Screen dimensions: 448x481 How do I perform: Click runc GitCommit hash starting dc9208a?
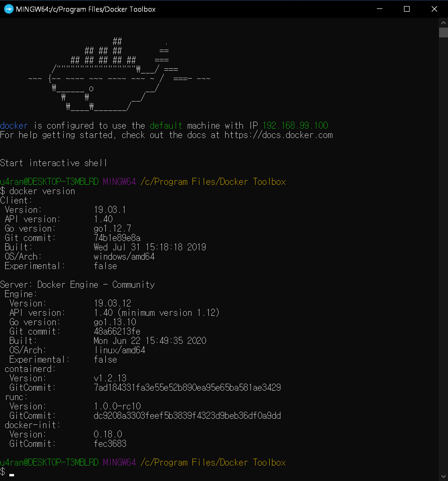(x=187, y=415)
